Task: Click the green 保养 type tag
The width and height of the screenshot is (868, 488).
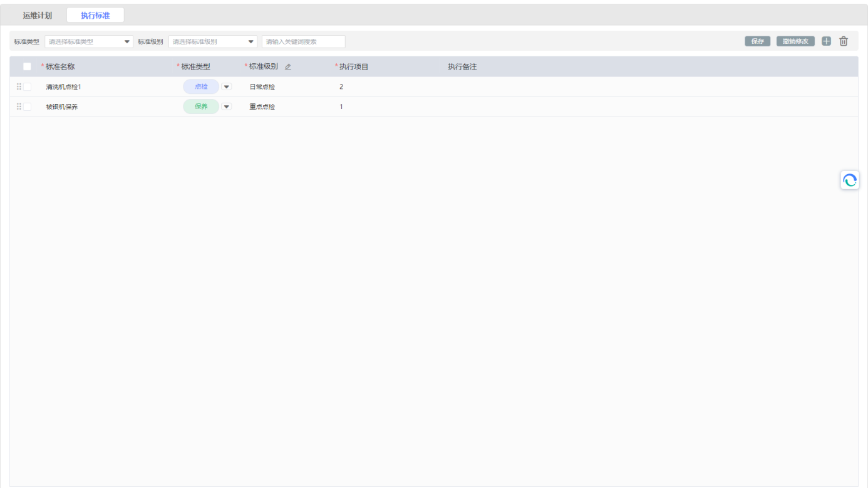Action: [201, 107]
